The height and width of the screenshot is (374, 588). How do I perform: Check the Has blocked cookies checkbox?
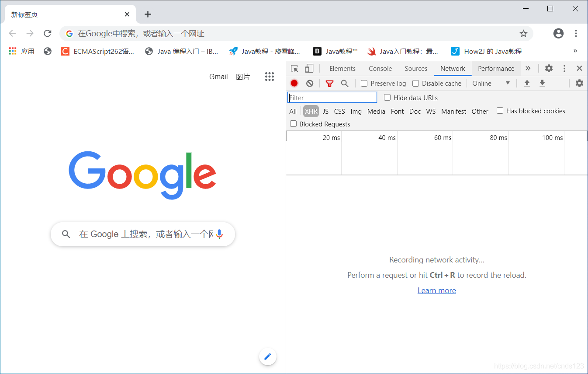(500, 111)
